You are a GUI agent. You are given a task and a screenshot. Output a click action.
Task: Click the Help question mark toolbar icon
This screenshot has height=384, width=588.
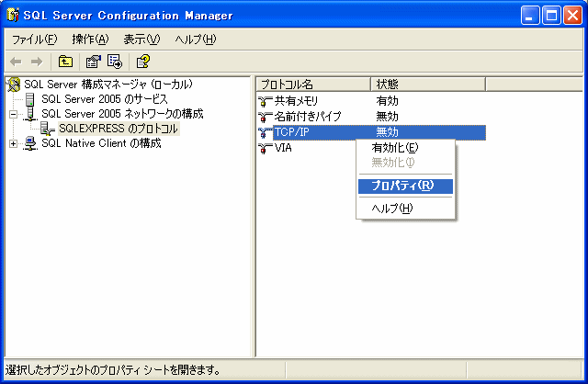(143, 62)
